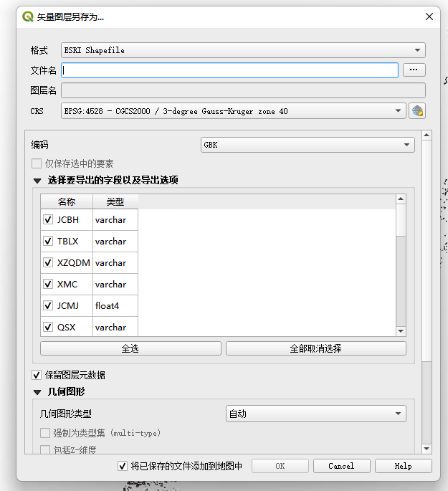Click options panel scrollbar up arrow
The width and height of the screenshot is (448, 491).
tap(426, 135)
